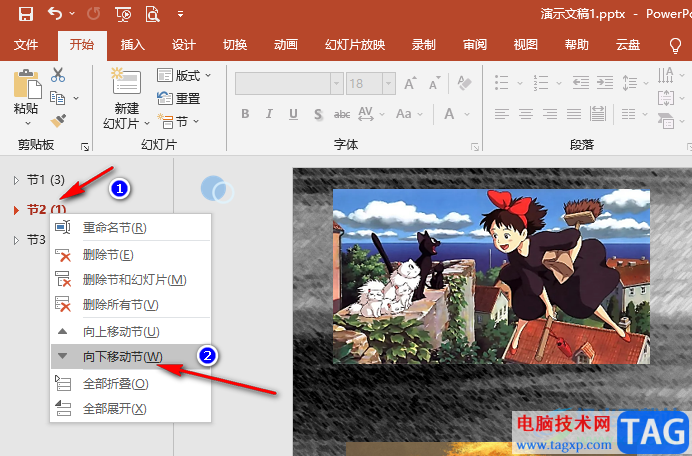Toggle strikethrough abc formatting
692x456 pixels.
pyautogui.click(x=342, y=114)
